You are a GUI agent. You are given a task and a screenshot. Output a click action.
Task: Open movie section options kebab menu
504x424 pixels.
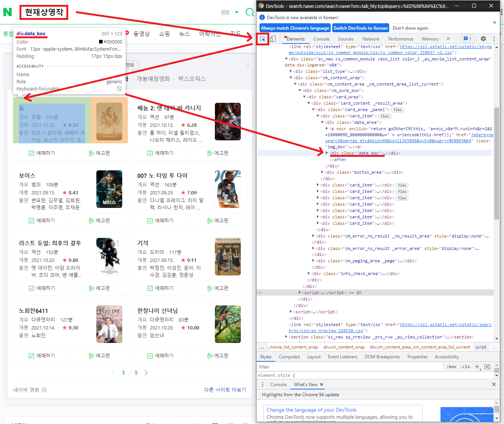click(248, 65)
